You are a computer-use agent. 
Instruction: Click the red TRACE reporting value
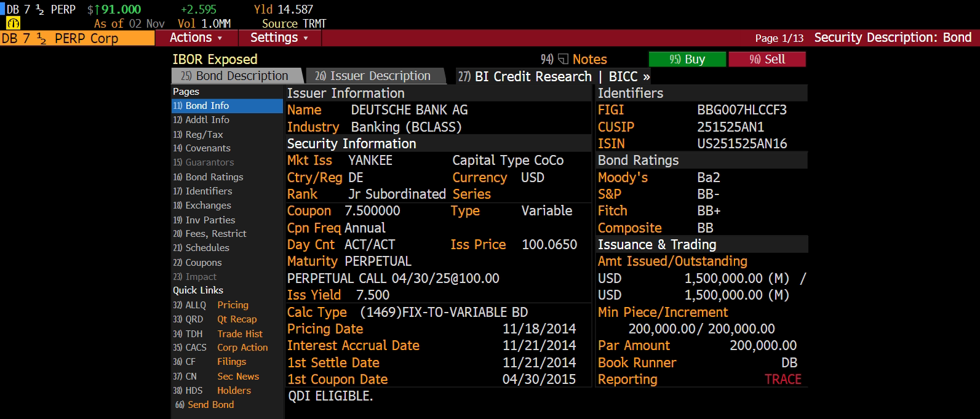[x=783, y=380]
